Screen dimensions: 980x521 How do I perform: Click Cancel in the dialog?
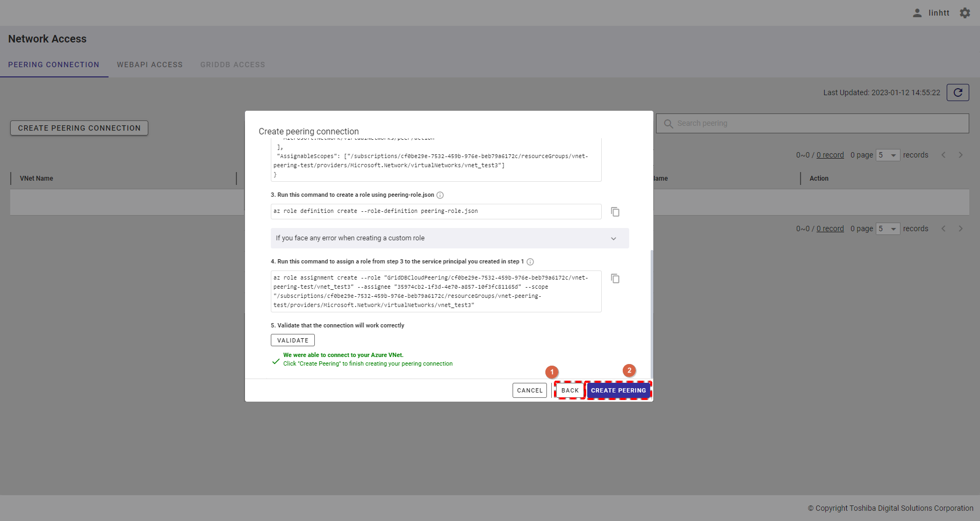point(530,390)
